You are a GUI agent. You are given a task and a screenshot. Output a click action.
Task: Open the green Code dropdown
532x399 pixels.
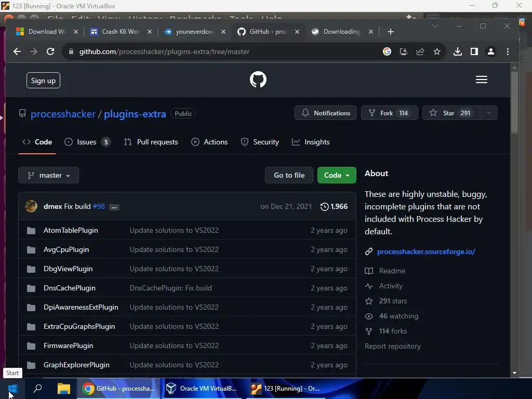coord(337,175)
